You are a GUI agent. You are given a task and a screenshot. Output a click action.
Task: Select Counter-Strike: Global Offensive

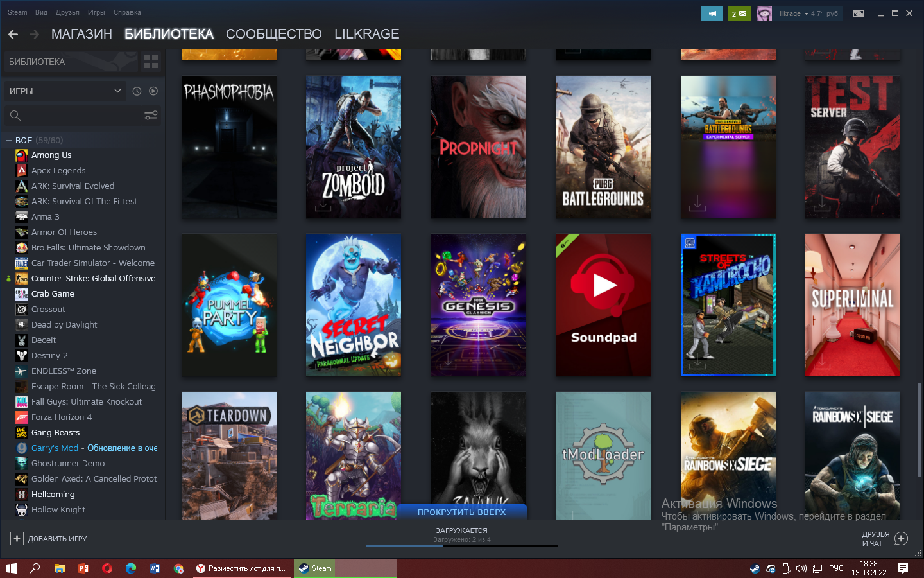(x=93, y=279)
